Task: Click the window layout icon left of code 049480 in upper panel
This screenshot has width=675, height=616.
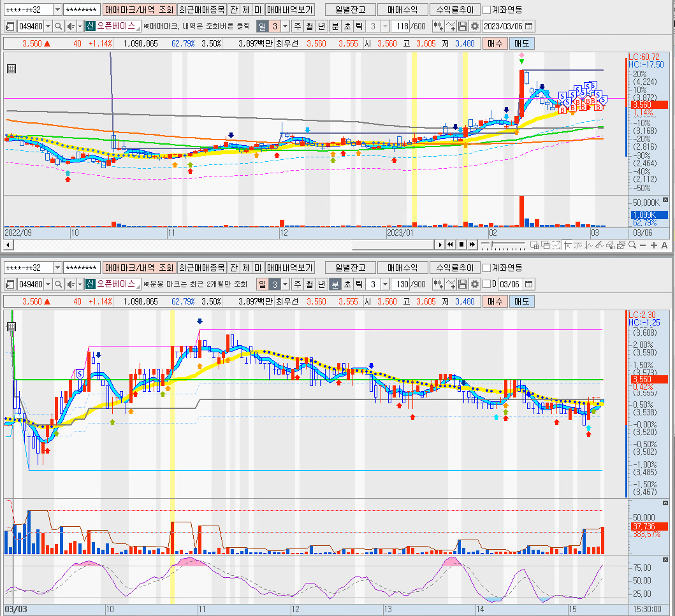Action: (10, 26)
